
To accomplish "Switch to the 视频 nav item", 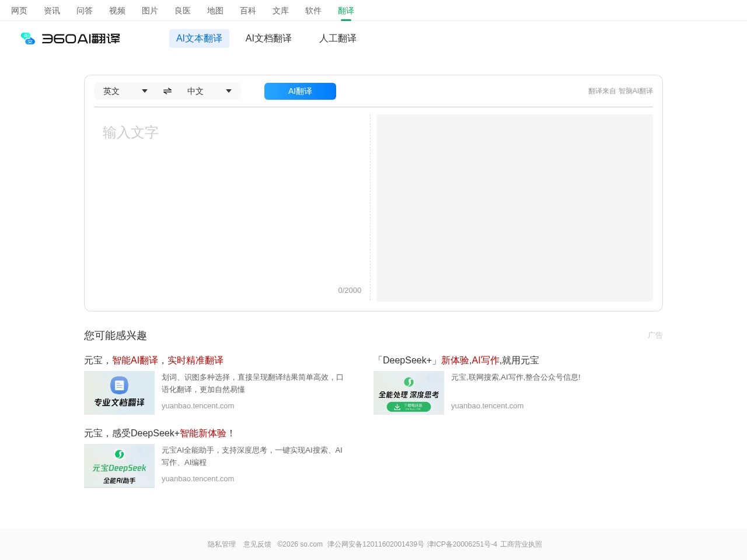I will click(x=117, y=10).
